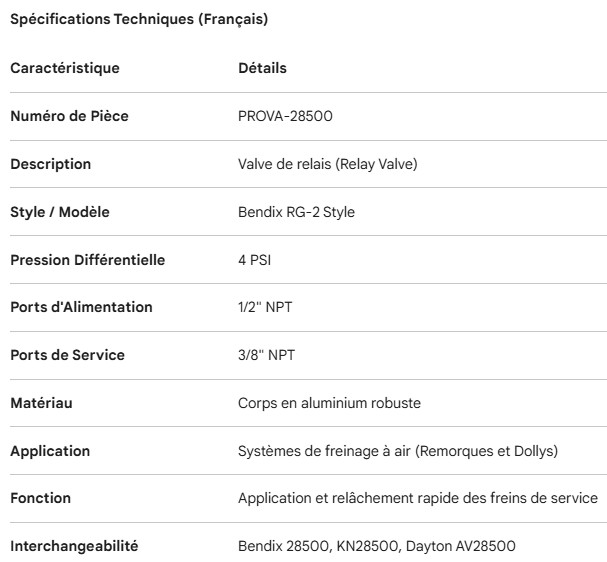Select the Bendix RG-2 Style value
This screenshot has height=562, width=607.
point(296,212)
